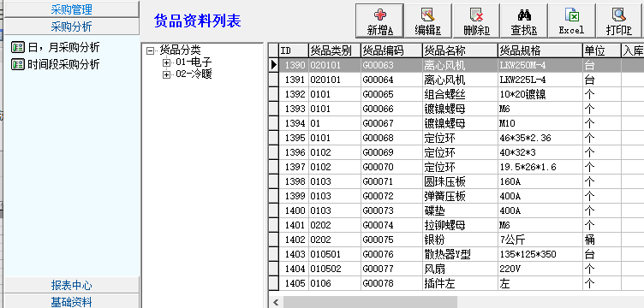The width and height of the screenshot is (644, 308).
Task: Click the left arrow of horizontal scrollbar
Action: pyautogui.click(x=276, y=302)
